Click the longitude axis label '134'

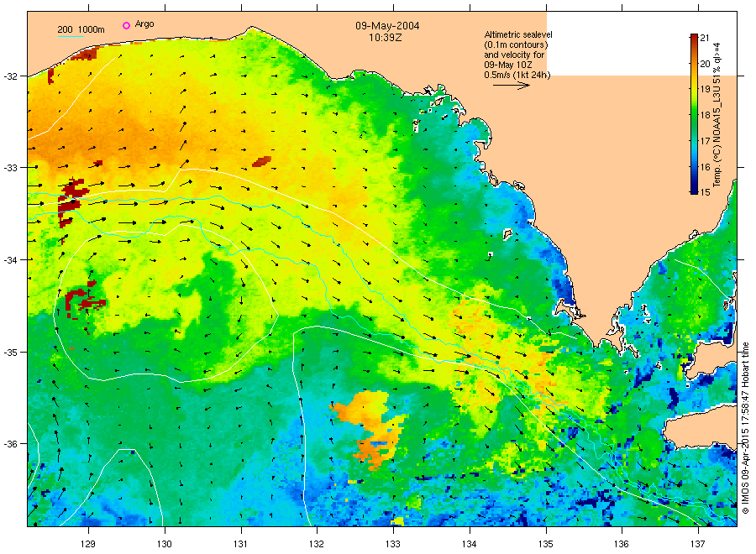click(469, 544)
